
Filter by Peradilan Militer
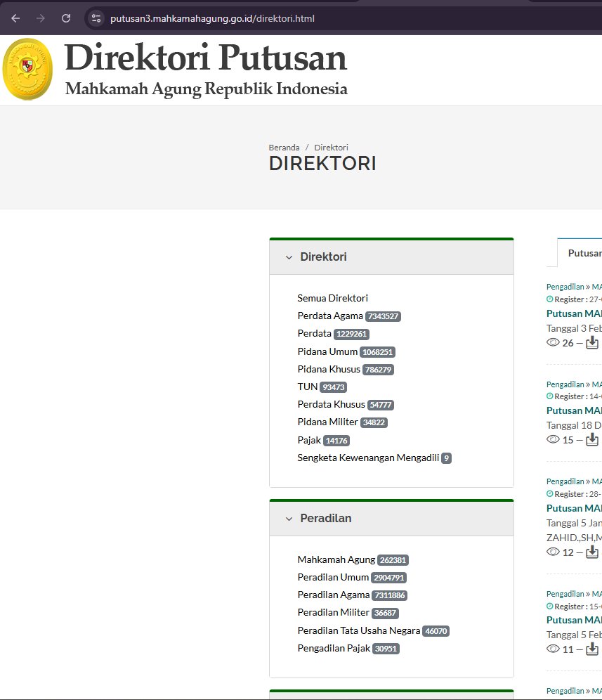point(334,613)
